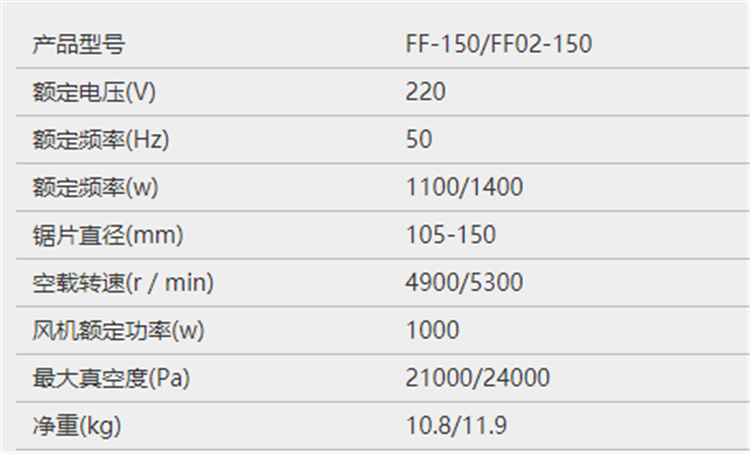Click the 产品型号 label cell
This screenshot has width=750, height=454.
pyautogui.click(x=79, y=45)
